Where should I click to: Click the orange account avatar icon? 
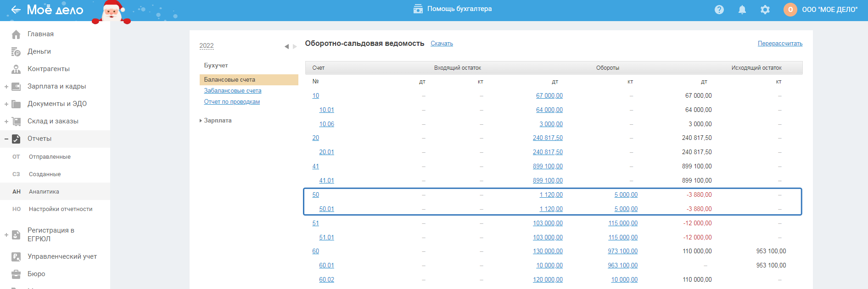point(790,10)
